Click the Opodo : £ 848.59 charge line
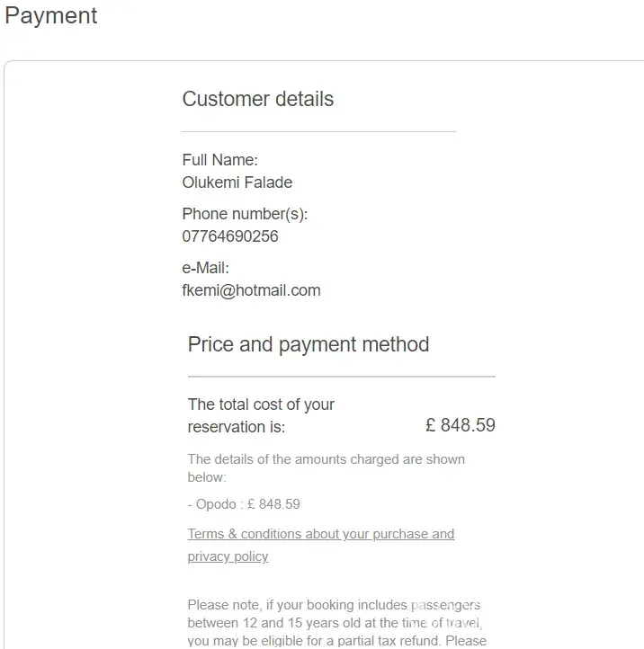 tap(244, 504)
